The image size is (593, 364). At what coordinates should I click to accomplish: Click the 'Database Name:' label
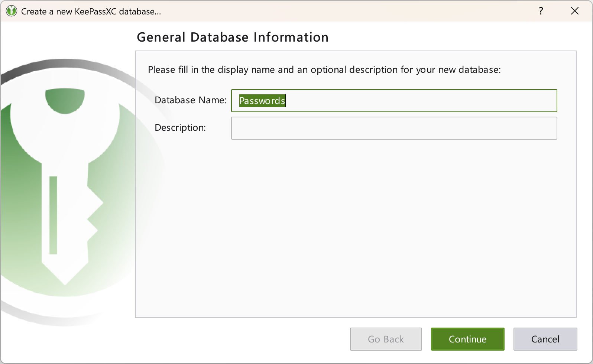pyautogui.click(x=190, y=100)
